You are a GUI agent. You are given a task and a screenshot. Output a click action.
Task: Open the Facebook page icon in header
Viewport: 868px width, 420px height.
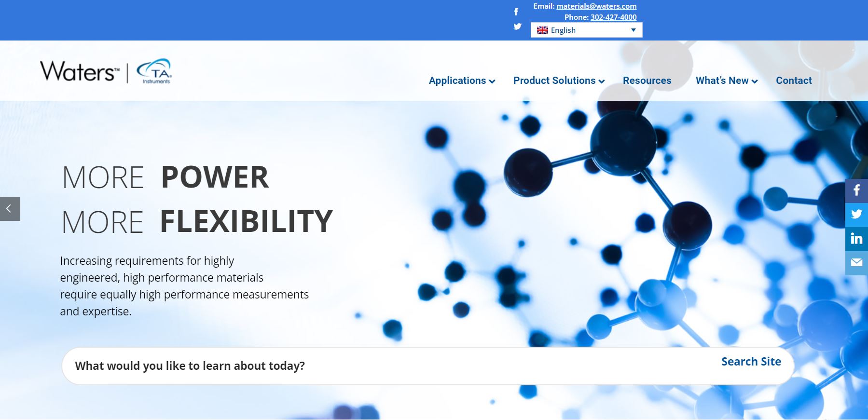[516, 12]
